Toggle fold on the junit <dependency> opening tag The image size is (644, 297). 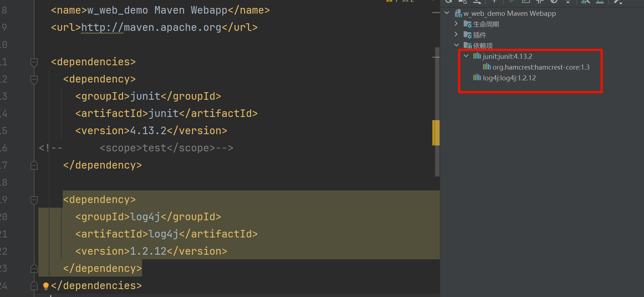[x=34, y=79]
